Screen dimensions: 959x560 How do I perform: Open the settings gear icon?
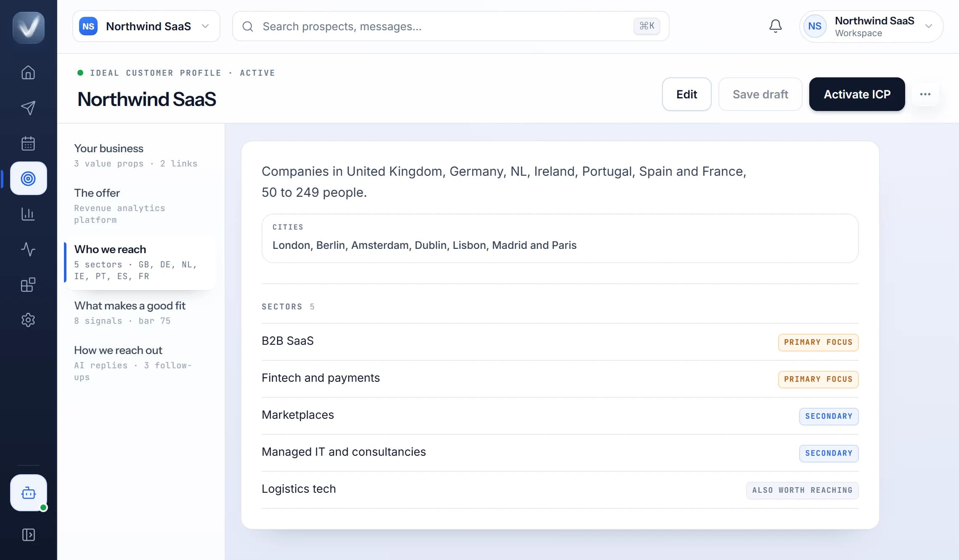[x=28, y=320]
